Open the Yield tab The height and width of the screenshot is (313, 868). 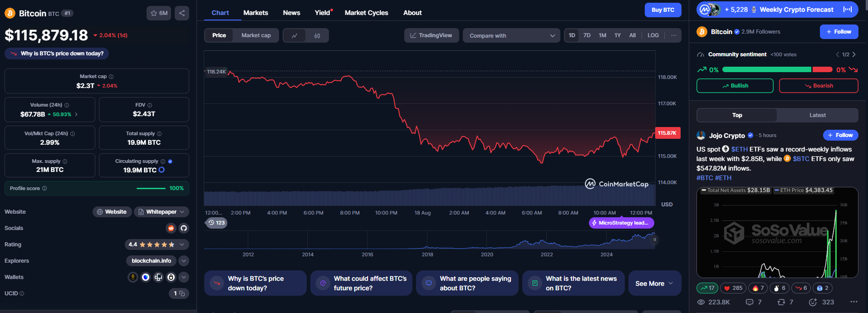pos(323,13)
